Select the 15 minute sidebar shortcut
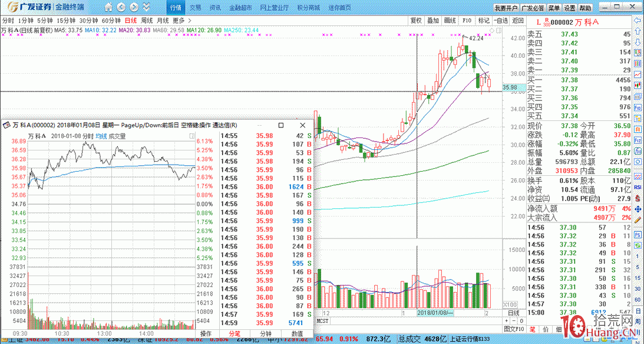This screenshot has width=644, height=344. (638, 279)
